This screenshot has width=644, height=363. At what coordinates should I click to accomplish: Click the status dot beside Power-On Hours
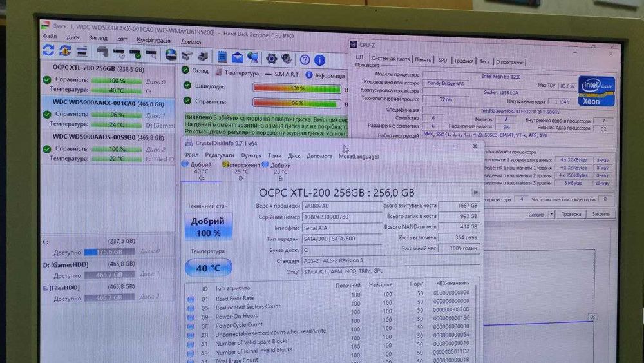coord(191,317)
